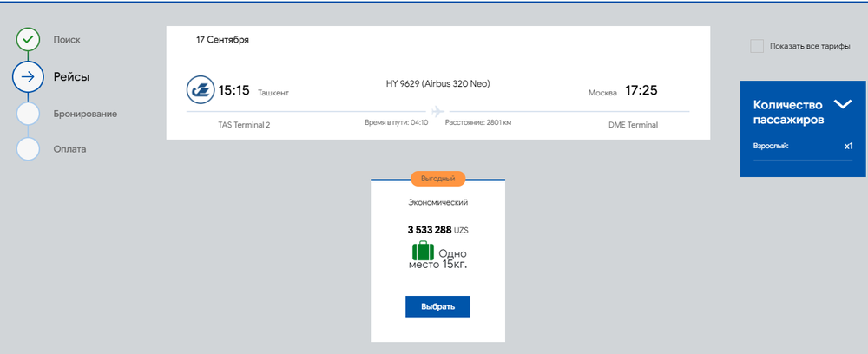Click the Бронирование step circle
868x354 pixels.
tap(29, 114)
